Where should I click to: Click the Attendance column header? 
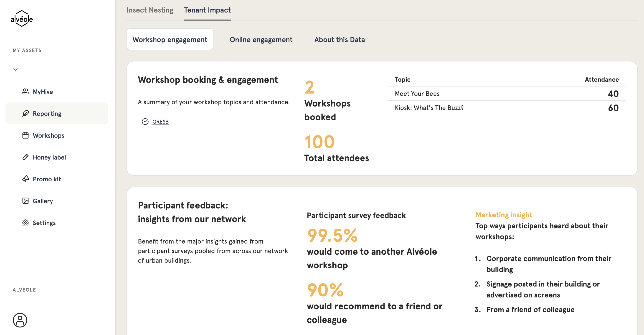[602, 79]
